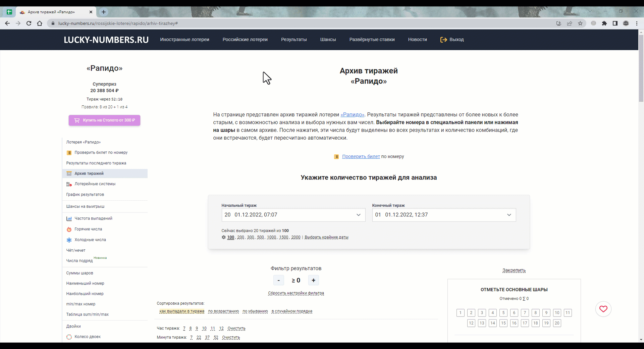644x349 pixels.
Task: Open Российские лотереи nav menu
Action: 245,40
